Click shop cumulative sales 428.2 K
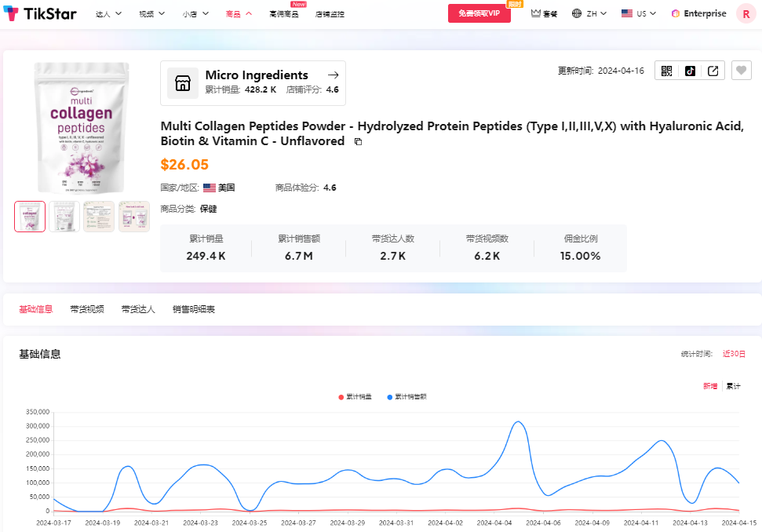The height and width of the screenshot is (532, 762). coord(261,90)
